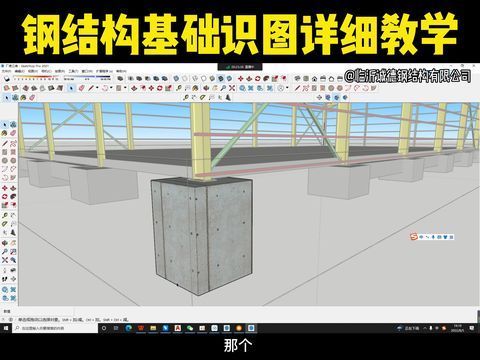Viewport: 480px width, 360px height.
Task: Select Zoom Extents in left palette
Action: click(x=5, y=260)
